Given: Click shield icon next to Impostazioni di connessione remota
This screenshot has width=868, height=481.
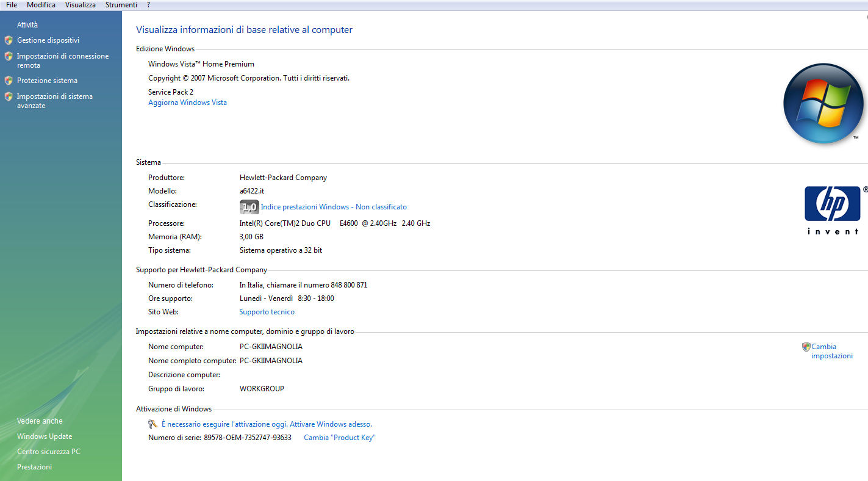Looking at the screenshot, I should point(9,56).
